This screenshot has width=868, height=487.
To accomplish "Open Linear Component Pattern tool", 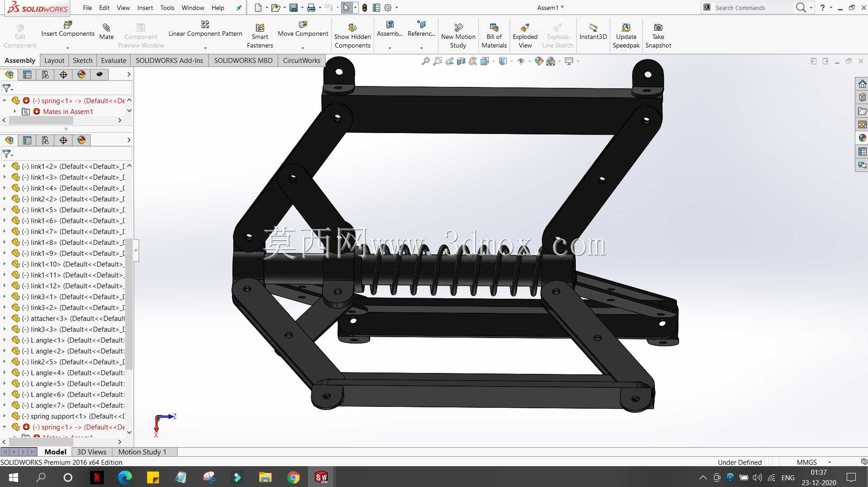I will (x=205, y=29).
